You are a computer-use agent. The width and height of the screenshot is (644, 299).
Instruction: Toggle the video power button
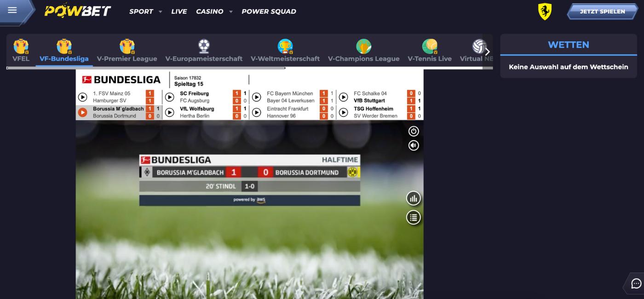click(414, 131)
